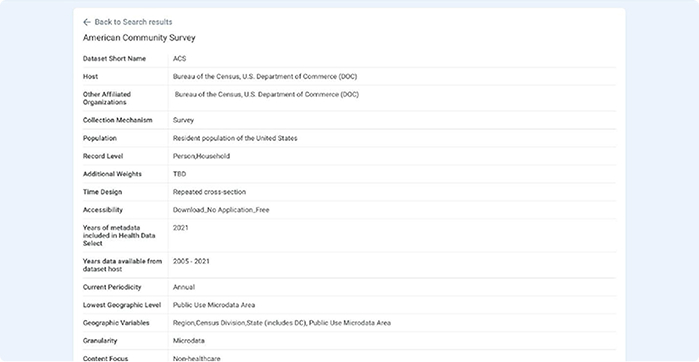Screen dimensions: 699x362
Task: Click the Download_No Application_Free accessibility value
Action: [221, 210]
